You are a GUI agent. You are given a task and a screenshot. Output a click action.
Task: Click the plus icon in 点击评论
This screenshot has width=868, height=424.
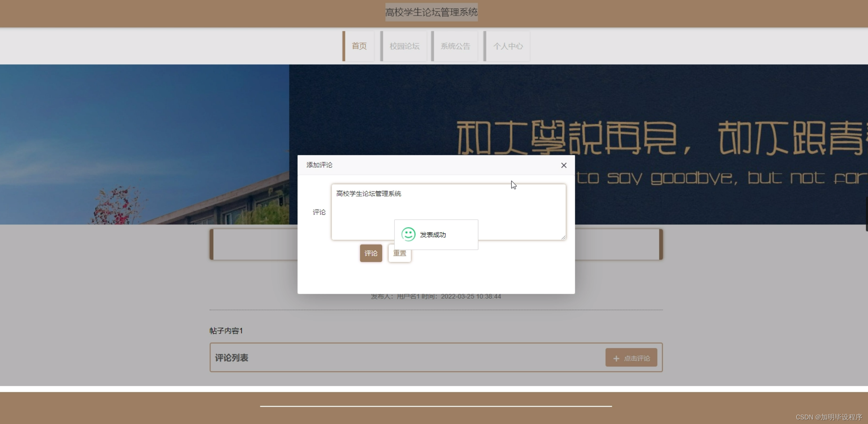coord(616,358)
